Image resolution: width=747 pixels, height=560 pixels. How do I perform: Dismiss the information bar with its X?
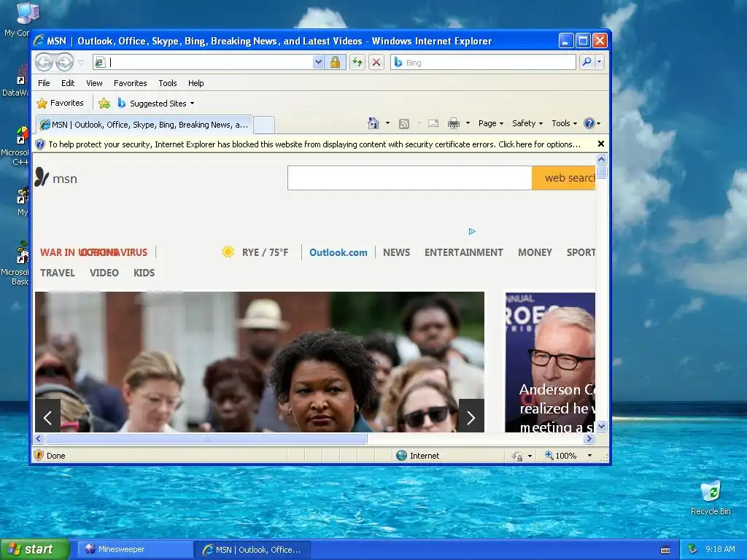[601, 144]
